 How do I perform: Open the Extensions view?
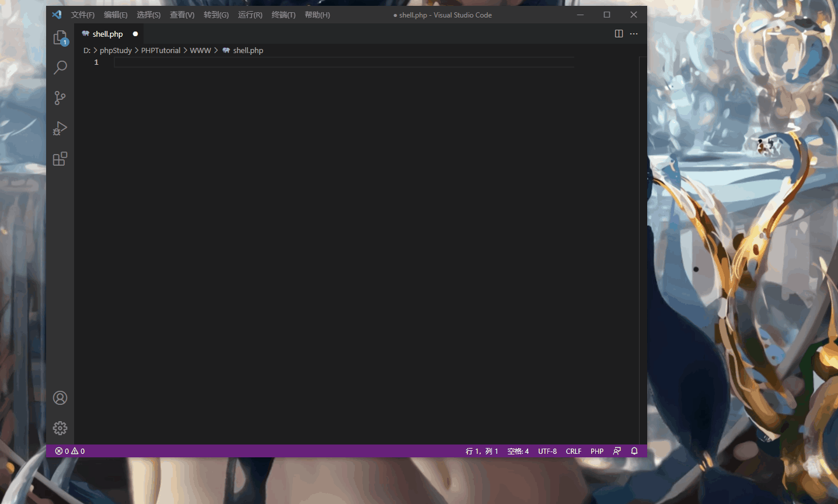[60, 159]
